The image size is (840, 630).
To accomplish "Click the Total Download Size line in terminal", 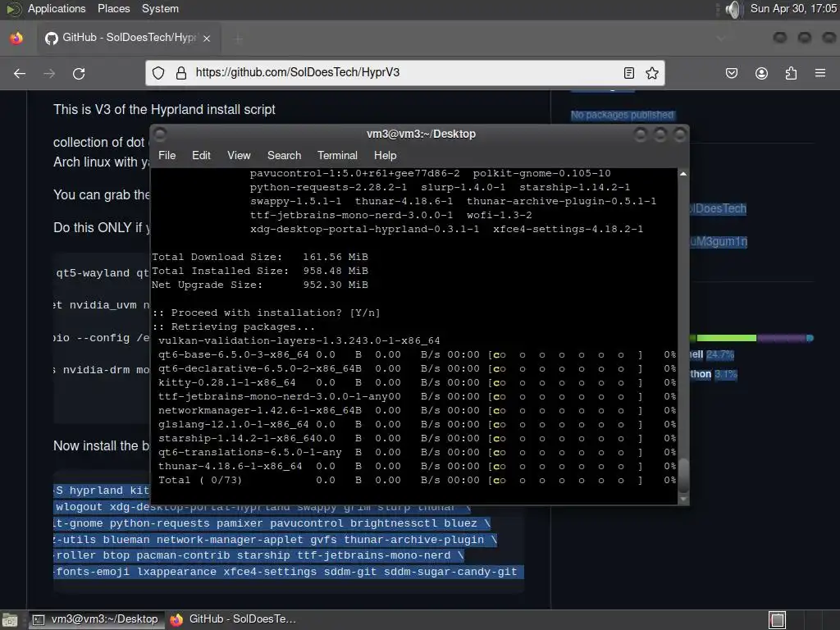I will pos(260,257).
